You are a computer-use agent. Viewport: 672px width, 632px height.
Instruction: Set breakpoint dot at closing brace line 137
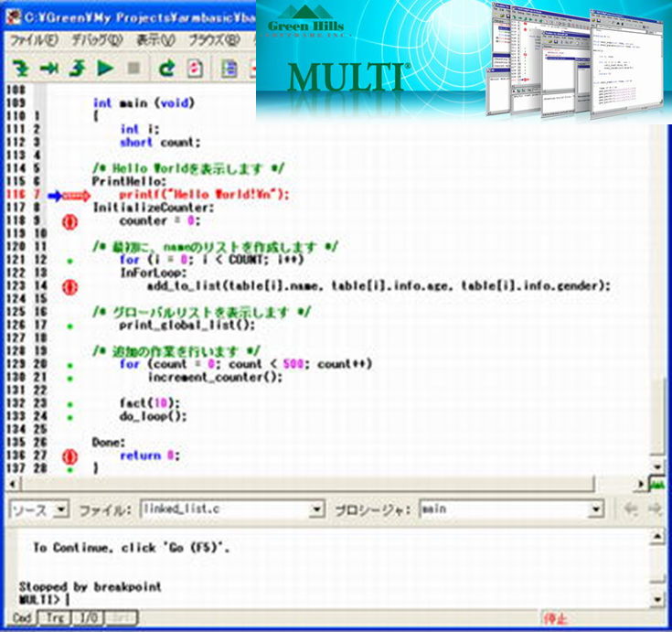click(70, 470)
